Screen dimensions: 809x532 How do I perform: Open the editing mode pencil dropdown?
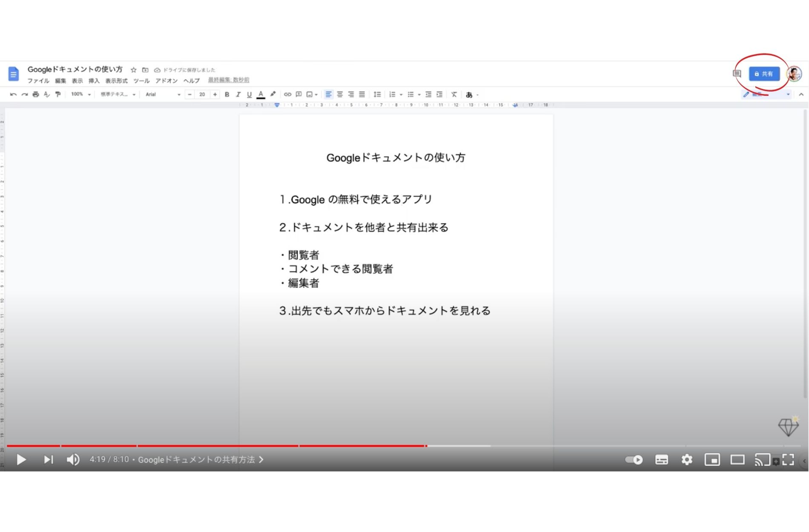coord(766,94)
